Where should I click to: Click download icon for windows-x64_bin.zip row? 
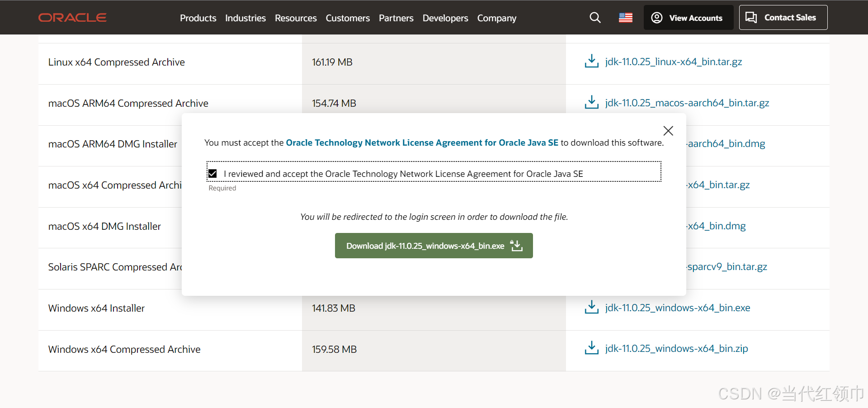[591, 348]
